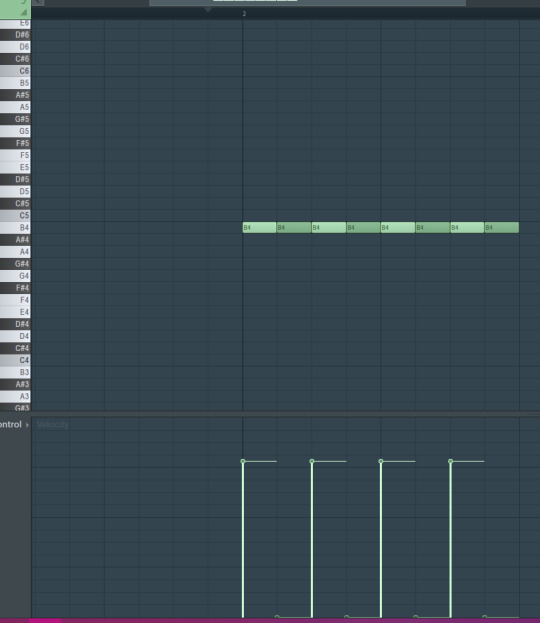Play the B3 piano key
The image size is (540, 623).
[15, 372]
